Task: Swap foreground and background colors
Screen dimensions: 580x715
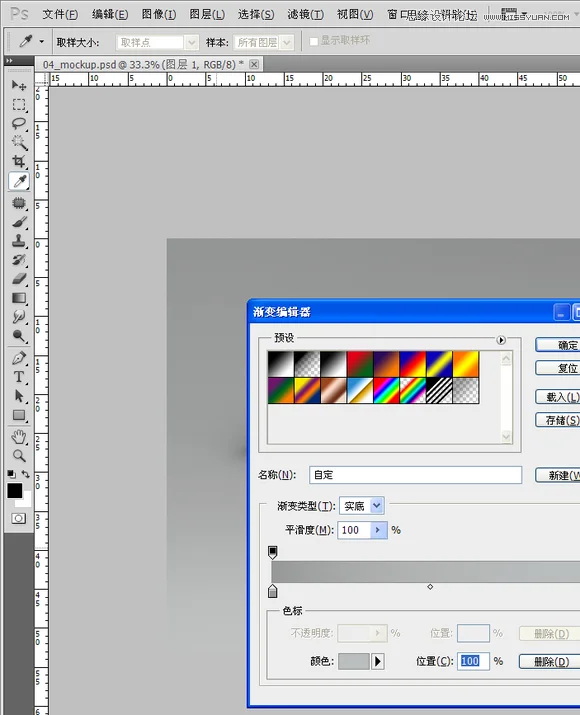Action: pyautogui.click(x=26, y=474)
